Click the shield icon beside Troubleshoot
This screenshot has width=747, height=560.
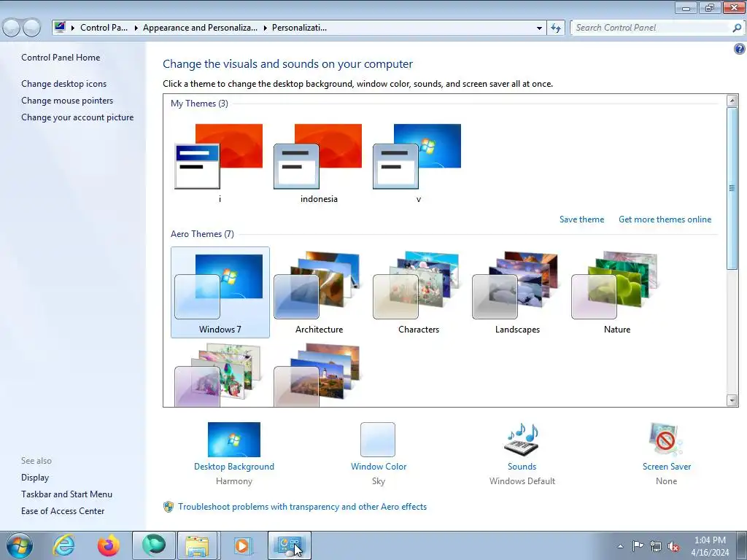[x=169, y=507]
